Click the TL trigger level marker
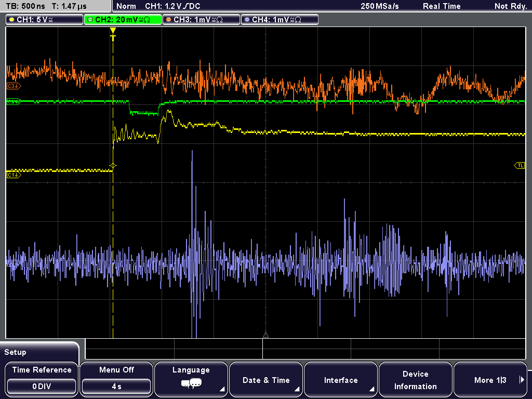 pyautogui.click(x=520, y=166)
